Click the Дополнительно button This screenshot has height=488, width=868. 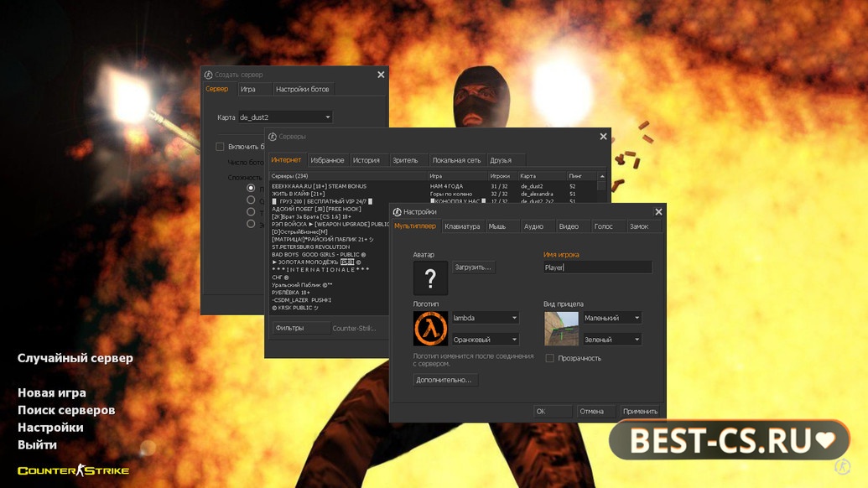click(x=444, y=380)
